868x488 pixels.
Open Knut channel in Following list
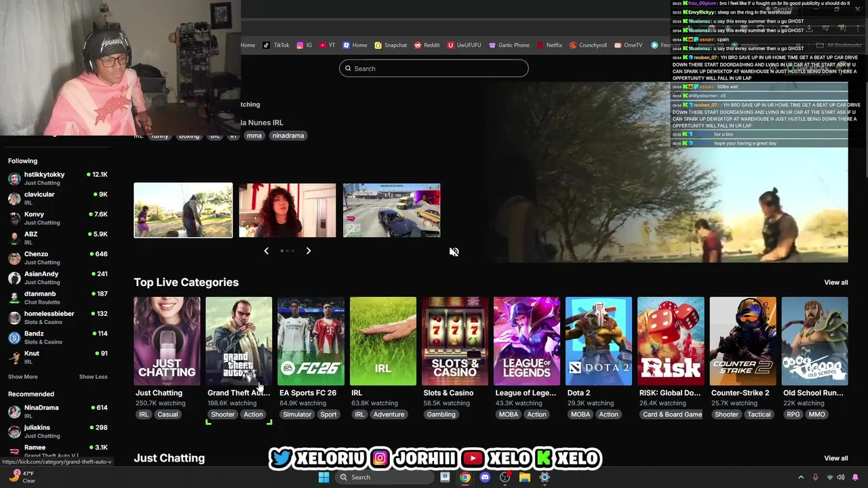point(57,357)
